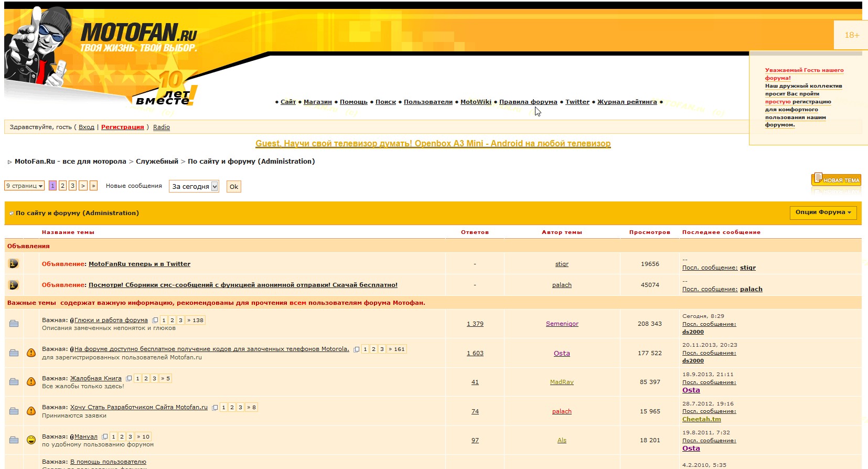This screenshot has width=868, height=469.
Task: Open Хочу Стать Разработчиком Сайта Motofan.ru topic
Action: 139,407
